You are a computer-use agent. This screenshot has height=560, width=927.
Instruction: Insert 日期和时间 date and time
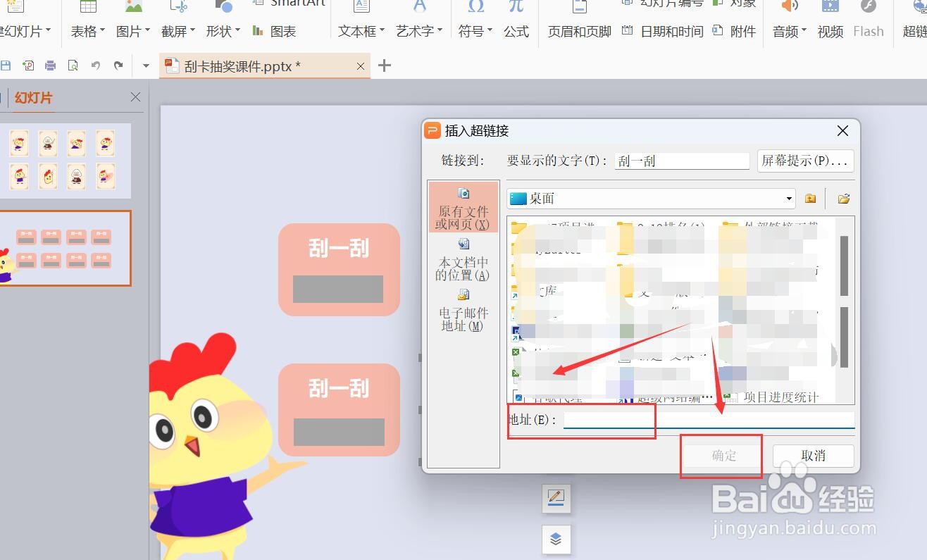[x=664, y=31]
